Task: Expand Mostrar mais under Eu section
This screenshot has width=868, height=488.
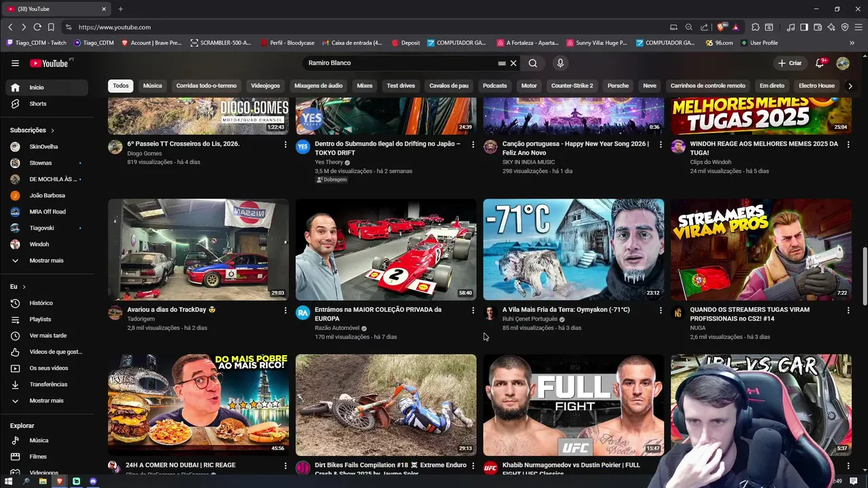Action: [x=47, y=401]
